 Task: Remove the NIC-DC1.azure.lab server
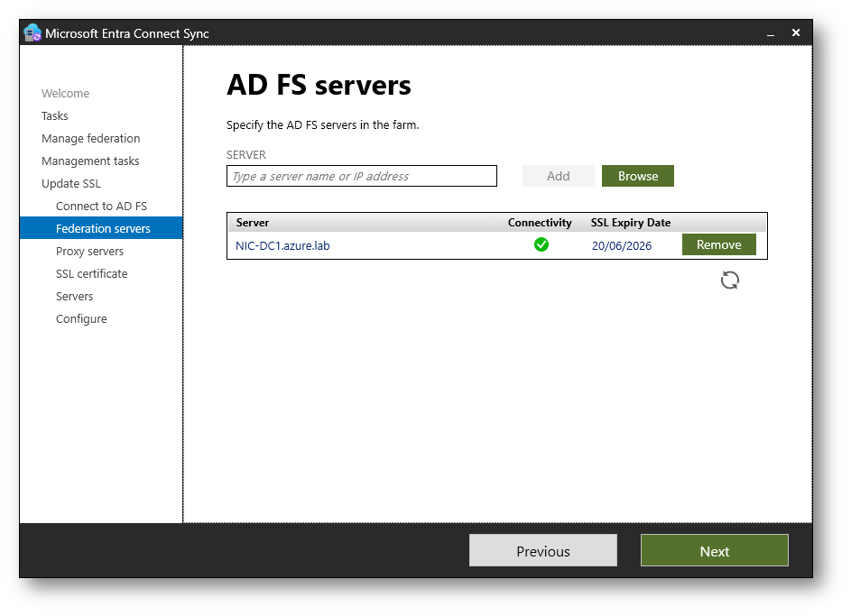[x=718, y=244]
